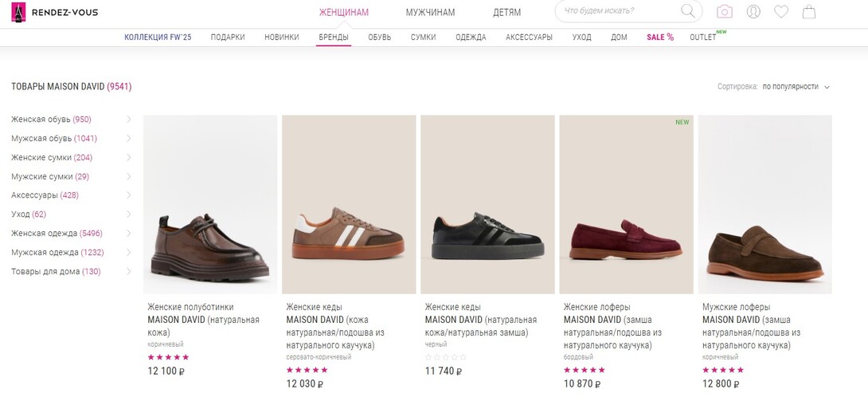
Task: Open the brown men's loafers thumbnail
Action: (764, 204)
